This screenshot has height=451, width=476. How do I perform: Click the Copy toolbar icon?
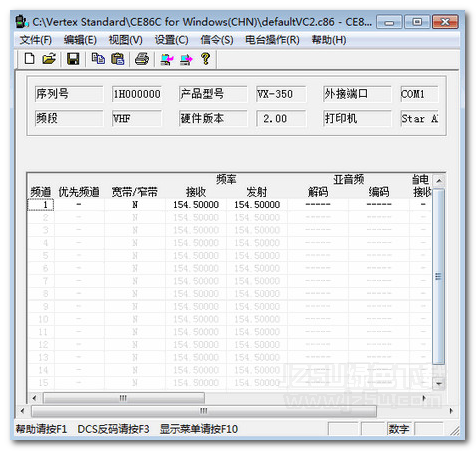[x=98, y=59]
